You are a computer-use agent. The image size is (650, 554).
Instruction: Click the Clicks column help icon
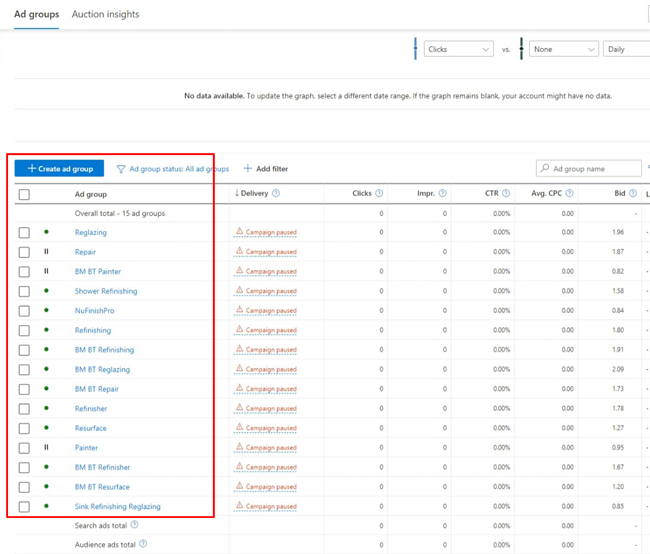tap(379, 193)
